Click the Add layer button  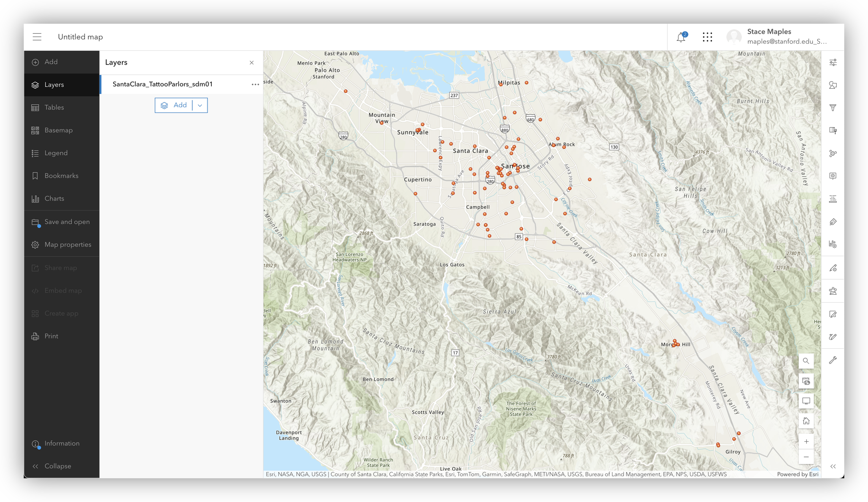[174, 105]
